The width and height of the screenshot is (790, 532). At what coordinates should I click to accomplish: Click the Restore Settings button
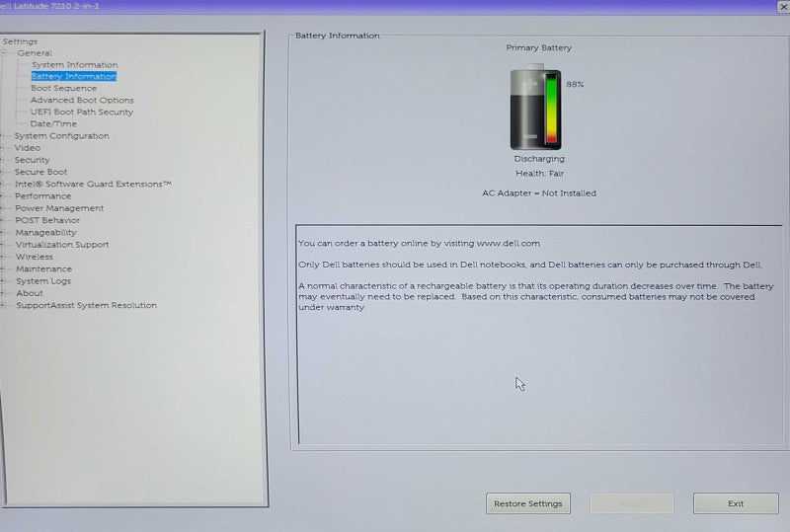528,503
